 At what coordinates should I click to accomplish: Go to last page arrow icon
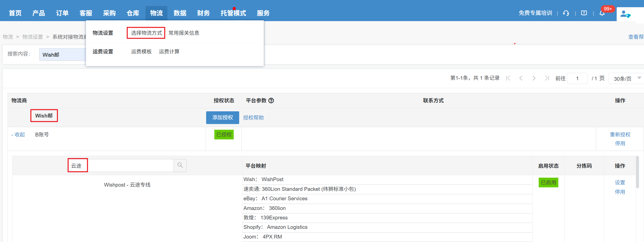[x=547, y=78]
